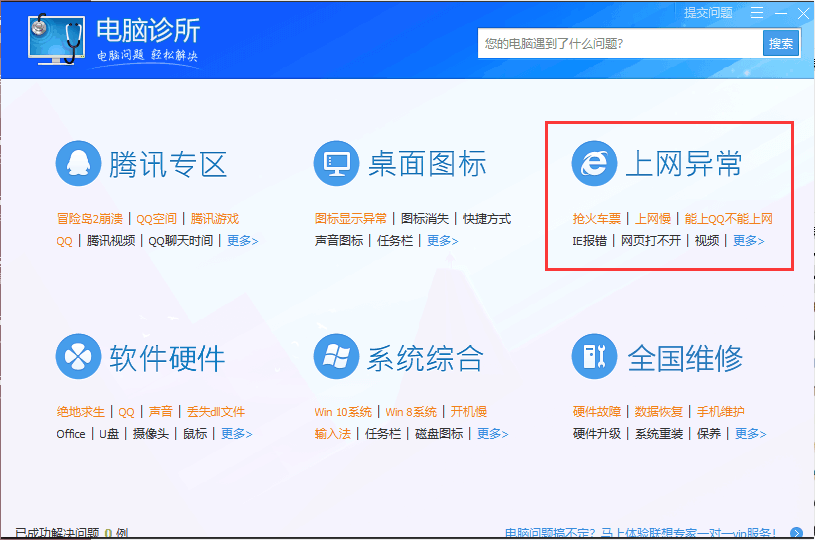The width and height of the screenshot is (815, 540).
Task: Open 手机维护 link
Action: point(720,412)
